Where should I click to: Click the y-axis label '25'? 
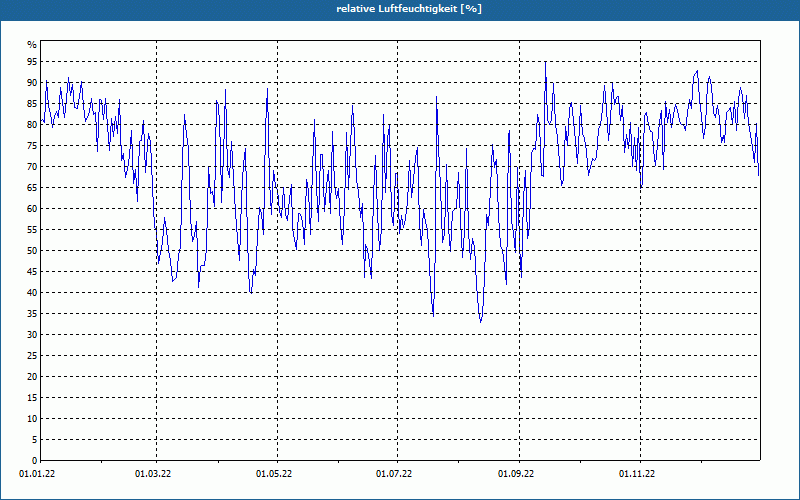32,356
